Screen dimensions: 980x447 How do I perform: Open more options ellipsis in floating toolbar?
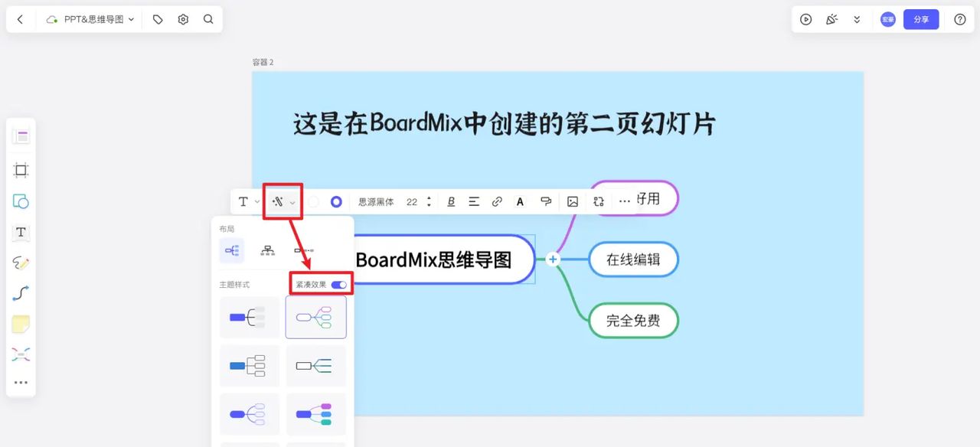tap(625, 202)
